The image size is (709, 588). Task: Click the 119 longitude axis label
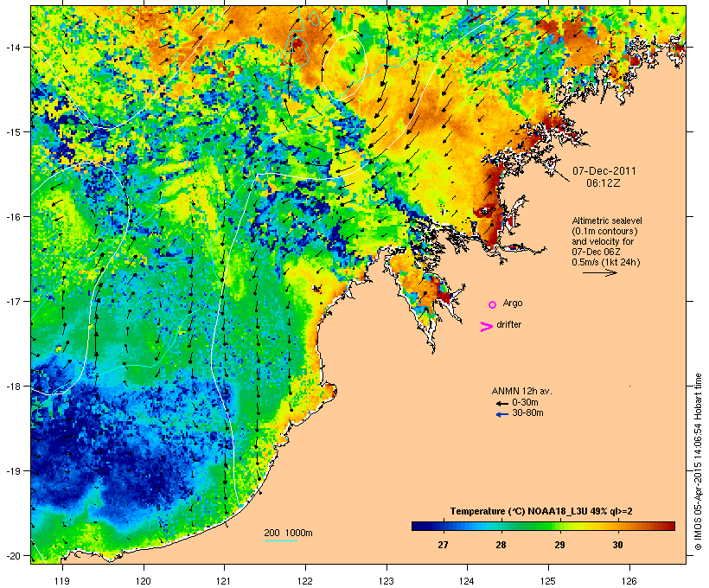(62, 581)
